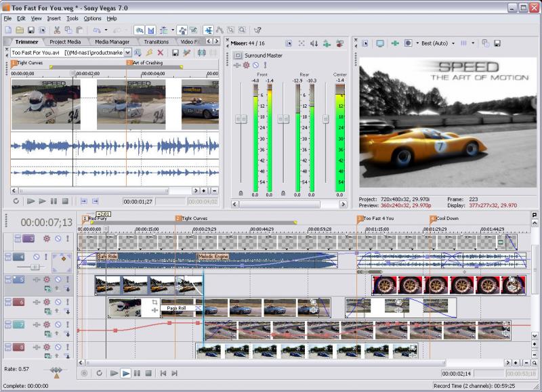Screen dimensions: 542x392
Task: Click the playback Rate scrub slider
Action: (x=56, y=370)
